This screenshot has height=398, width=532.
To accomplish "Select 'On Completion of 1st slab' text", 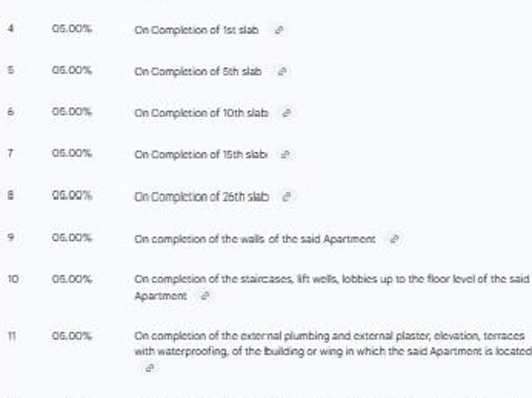I will 196,30.
